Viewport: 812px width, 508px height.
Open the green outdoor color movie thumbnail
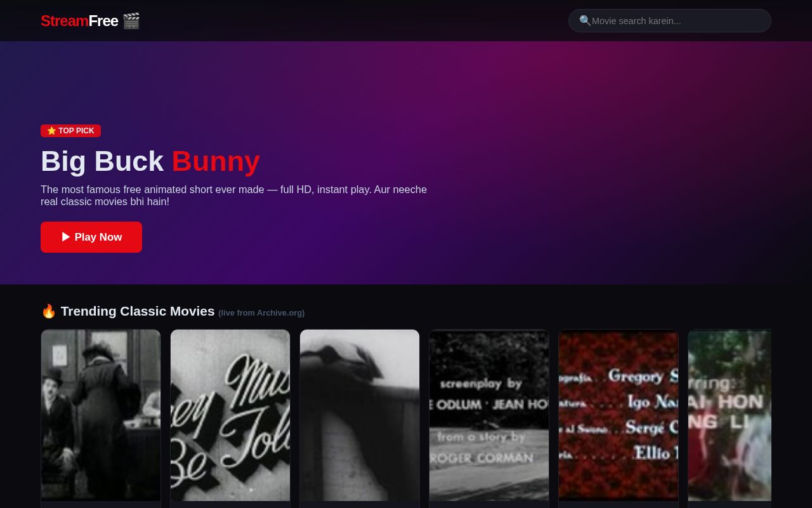(730, 415)
